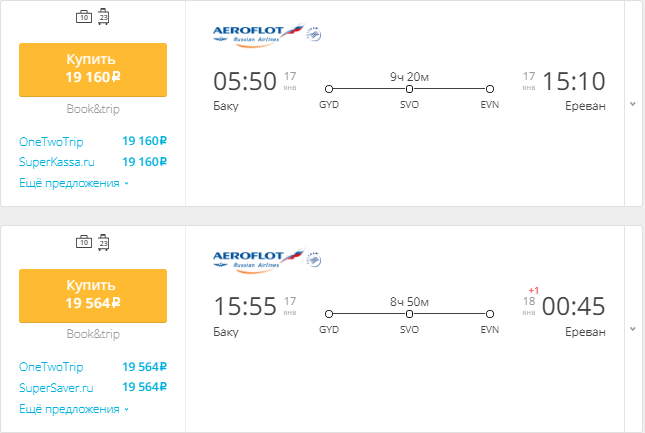Click hand luggage icon in first flight card
645x433 pixels.
coord(84,17)
